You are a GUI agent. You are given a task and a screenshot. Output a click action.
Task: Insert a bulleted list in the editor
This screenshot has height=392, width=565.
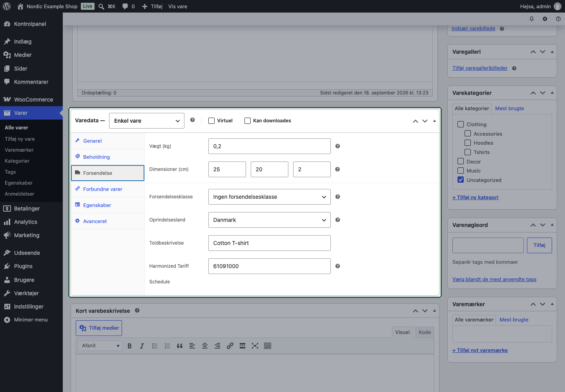point(155,346)
